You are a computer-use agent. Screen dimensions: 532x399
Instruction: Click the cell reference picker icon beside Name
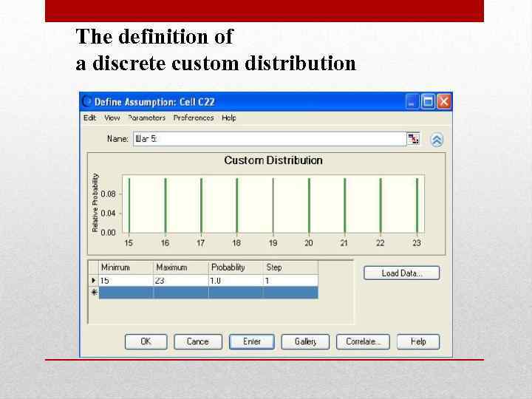click(x=414, y=139)
